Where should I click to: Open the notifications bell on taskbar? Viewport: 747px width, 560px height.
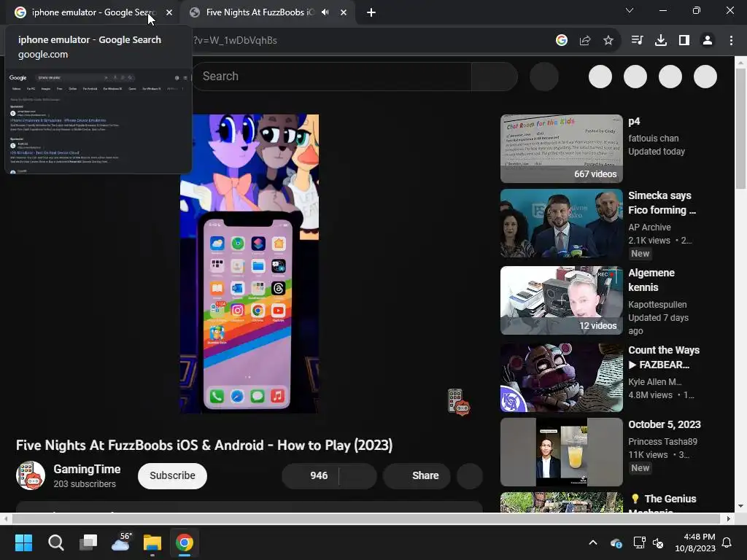727,542
